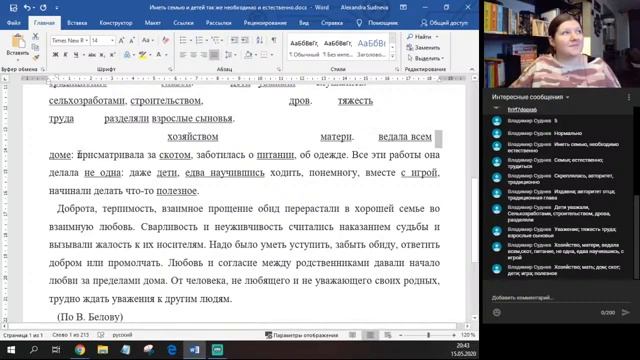Open the Change Case (Aa) dropdown
640x360 pixels.
click(x=148, y=40)
